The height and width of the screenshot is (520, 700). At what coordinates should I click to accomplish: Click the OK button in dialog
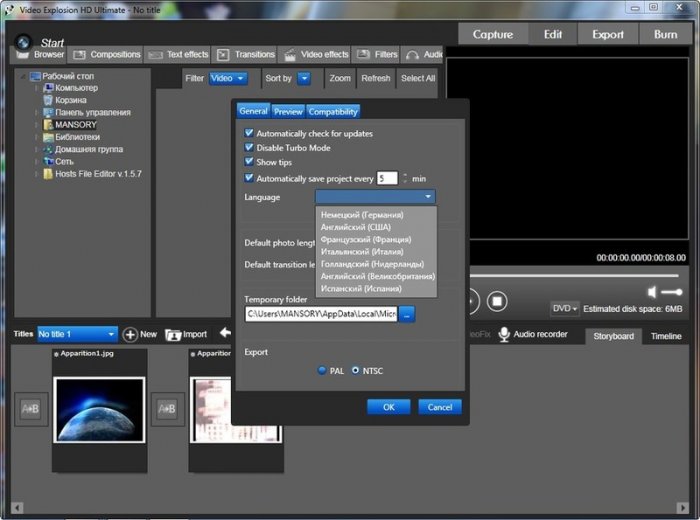coord(388,407)
